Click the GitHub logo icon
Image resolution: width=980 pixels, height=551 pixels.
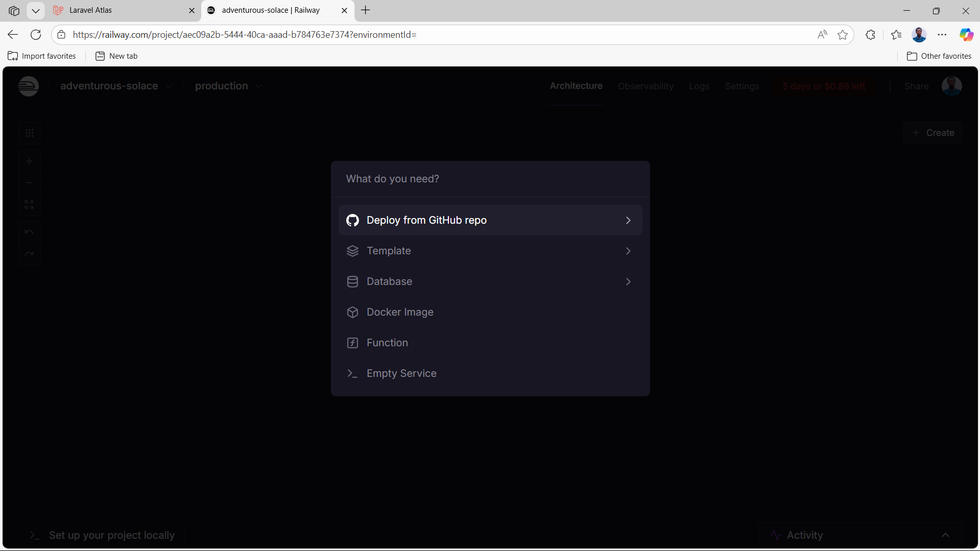point(352,220)
